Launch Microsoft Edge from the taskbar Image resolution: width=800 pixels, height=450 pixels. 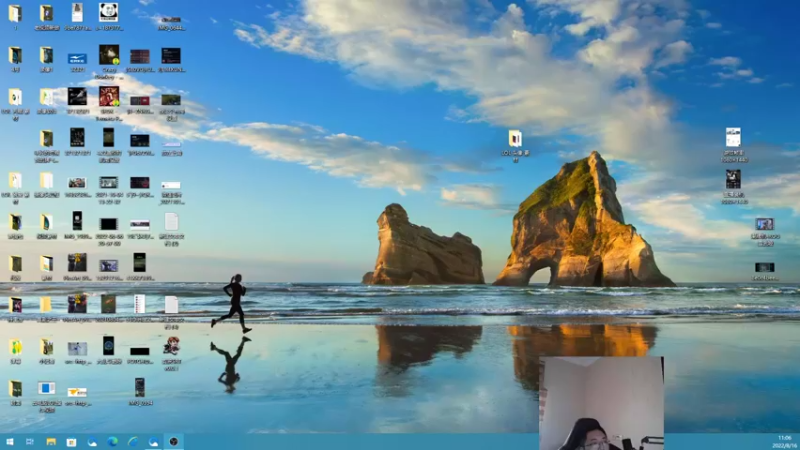pyautogui.click(x=112, y=442)
